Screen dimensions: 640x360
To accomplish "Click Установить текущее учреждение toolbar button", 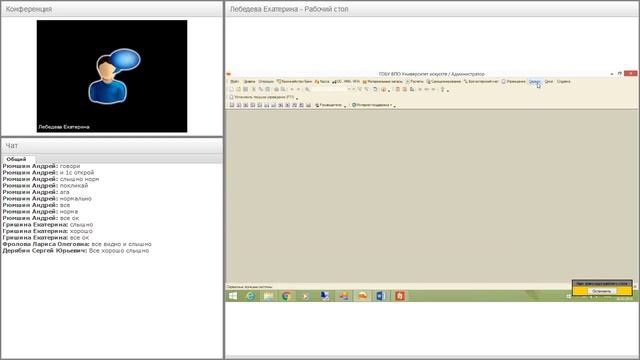I will point(261,97).
